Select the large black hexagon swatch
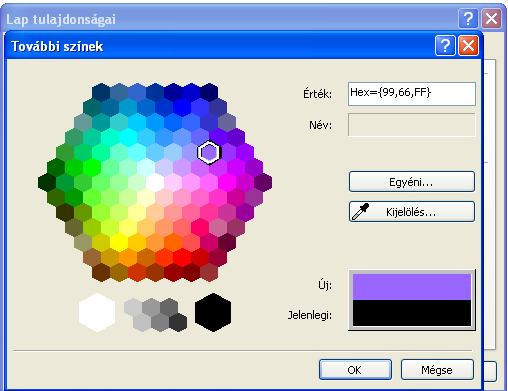Viewport: 508px width, 391px height. pyautogui.click(x=213, y=312)
